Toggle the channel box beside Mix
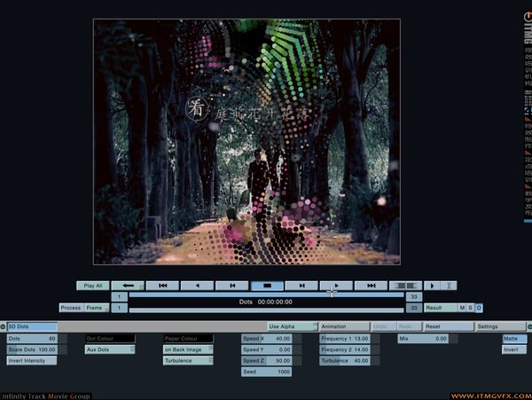Image resolution: width=532 pixels, height=400 pixels. click(454, 339)
